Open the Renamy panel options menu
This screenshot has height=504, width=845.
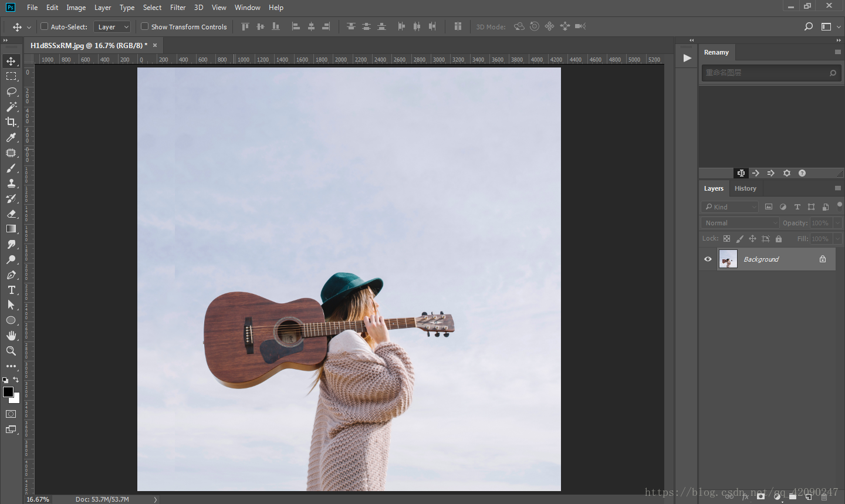[x=837, y=52]
